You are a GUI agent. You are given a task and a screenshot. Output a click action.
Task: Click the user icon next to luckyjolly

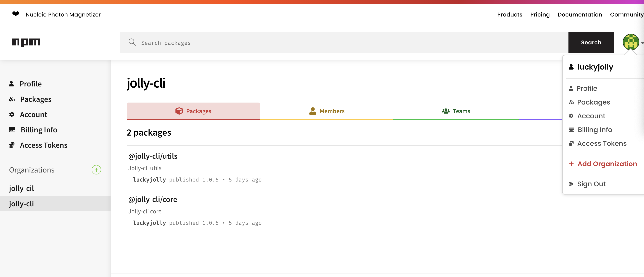pyautogui.click(x=571, y=67)
